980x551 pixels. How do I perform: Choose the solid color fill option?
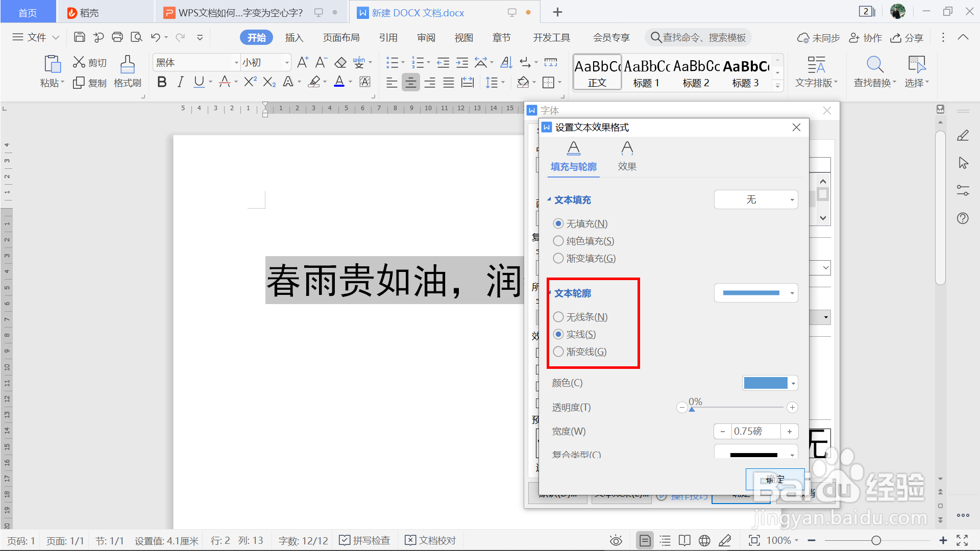point(558,241)
